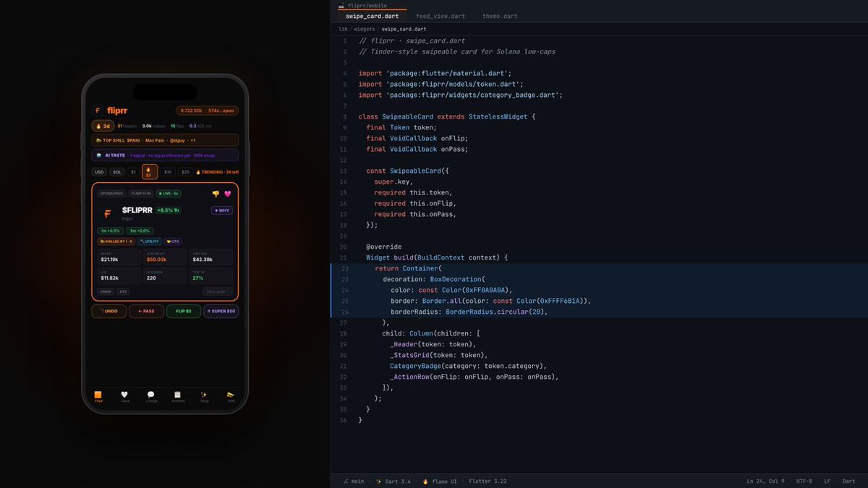Click the lib breadcrumb segment
The width and height of the screenshot is (868, 488).
[x=343, y=30]
